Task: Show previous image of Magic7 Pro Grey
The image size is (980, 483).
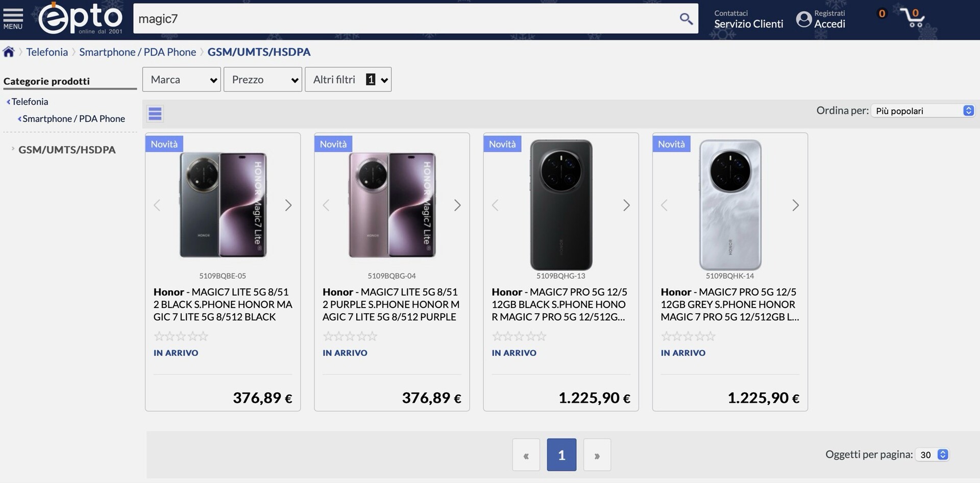Action: (664, 206)
